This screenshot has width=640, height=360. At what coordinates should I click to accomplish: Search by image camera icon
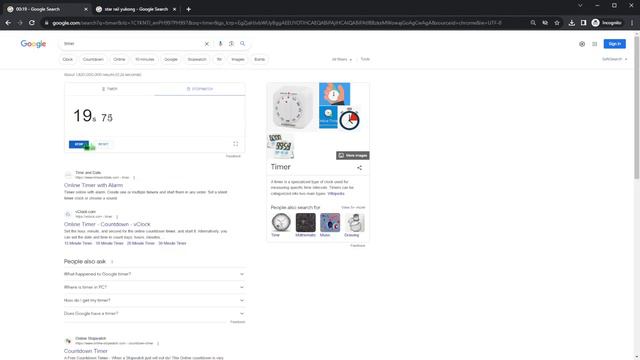[231, 44]
